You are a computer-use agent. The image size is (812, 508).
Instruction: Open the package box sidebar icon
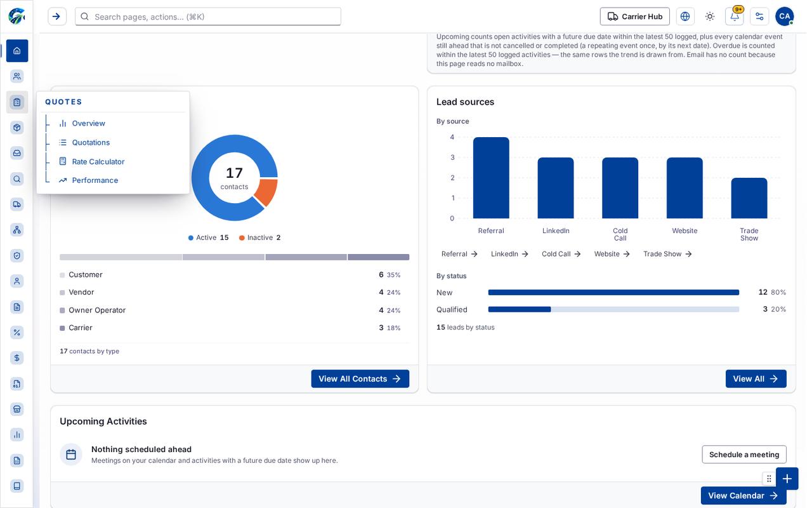[x=17, y=128]
